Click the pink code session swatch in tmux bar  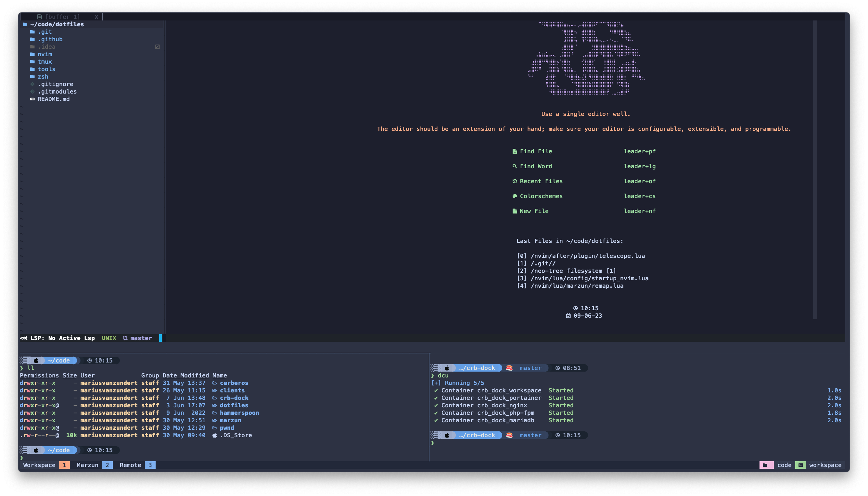[x=767, y=465]
